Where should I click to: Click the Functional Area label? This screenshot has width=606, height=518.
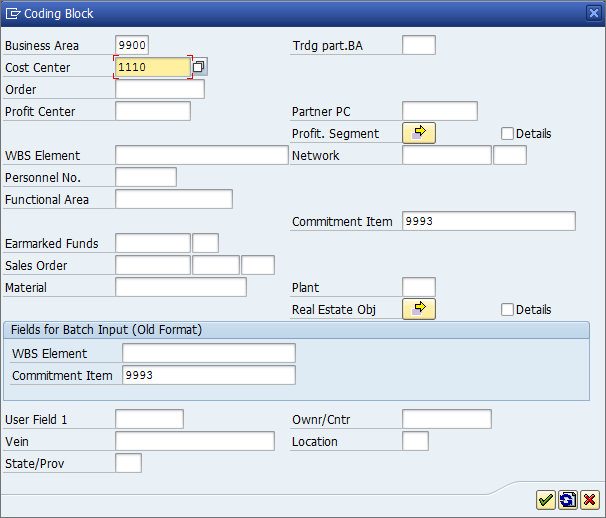pos(47,199)
